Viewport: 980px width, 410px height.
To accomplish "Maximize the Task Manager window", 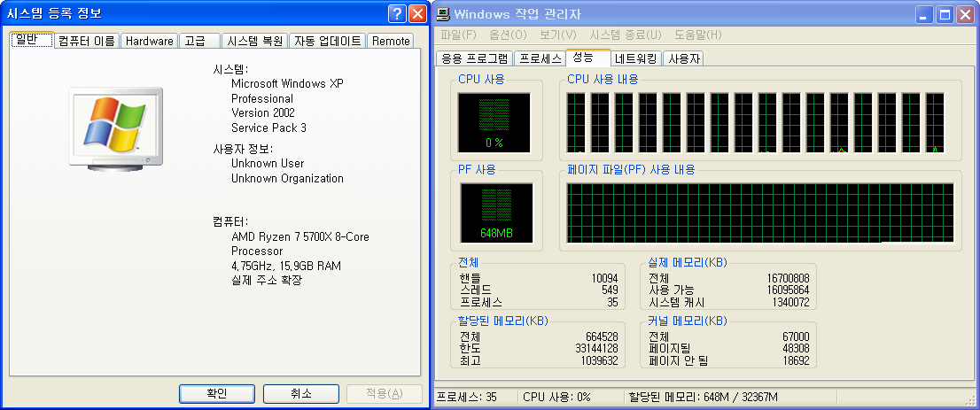I will click(x=945, y=14).
